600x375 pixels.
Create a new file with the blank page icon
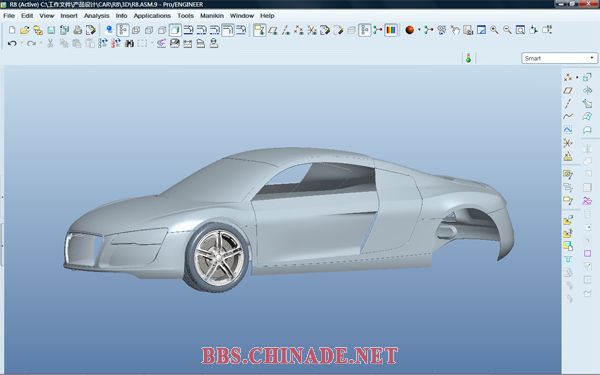coord(12,30)
